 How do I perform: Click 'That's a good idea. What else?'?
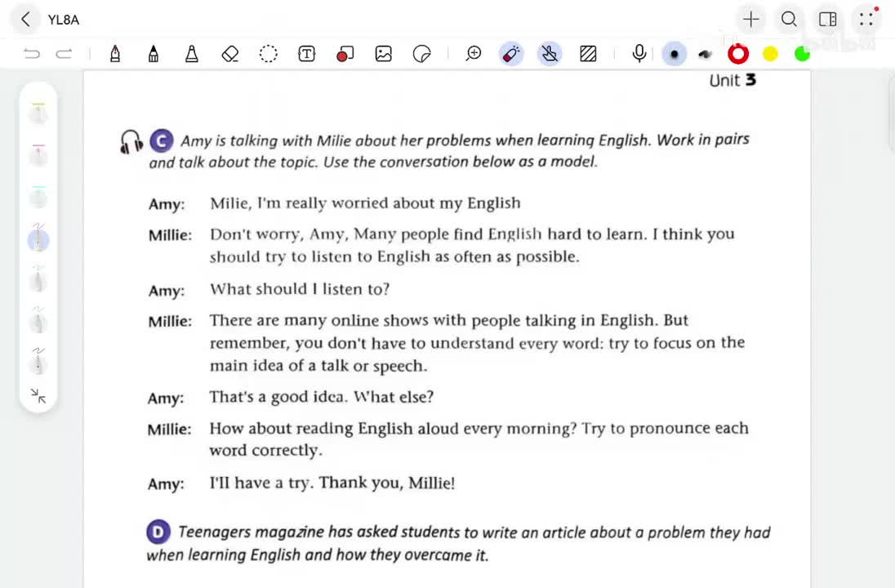[322, 397]
